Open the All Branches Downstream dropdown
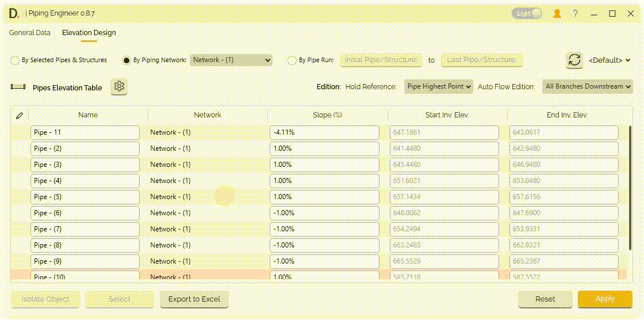 point(588,86)
